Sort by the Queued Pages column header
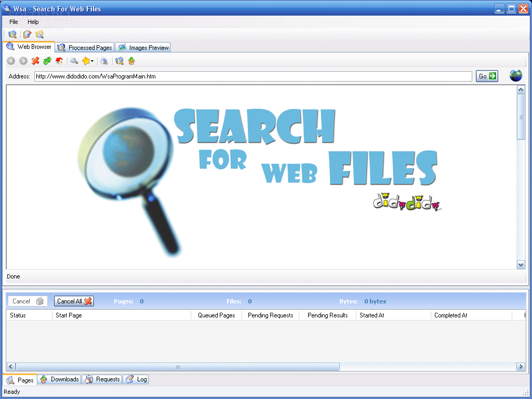This screenshot has height=399, width=532. pyautogui.click(x=217, y=315)
